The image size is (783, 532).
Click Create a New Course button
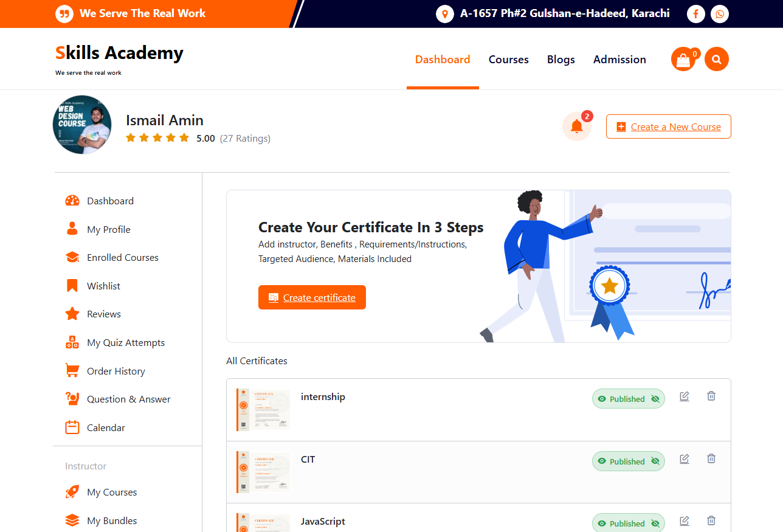tap(669, 126)
